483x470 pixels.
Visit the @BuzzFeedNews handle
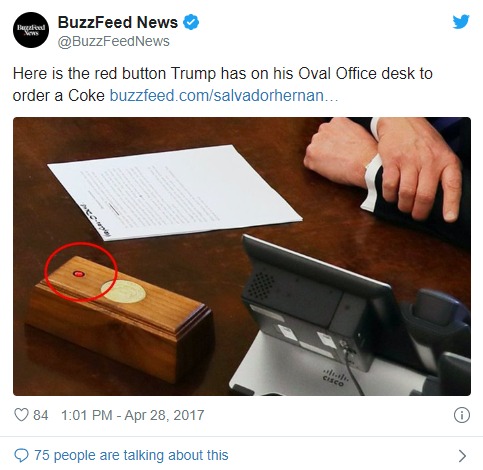[114, 41]
